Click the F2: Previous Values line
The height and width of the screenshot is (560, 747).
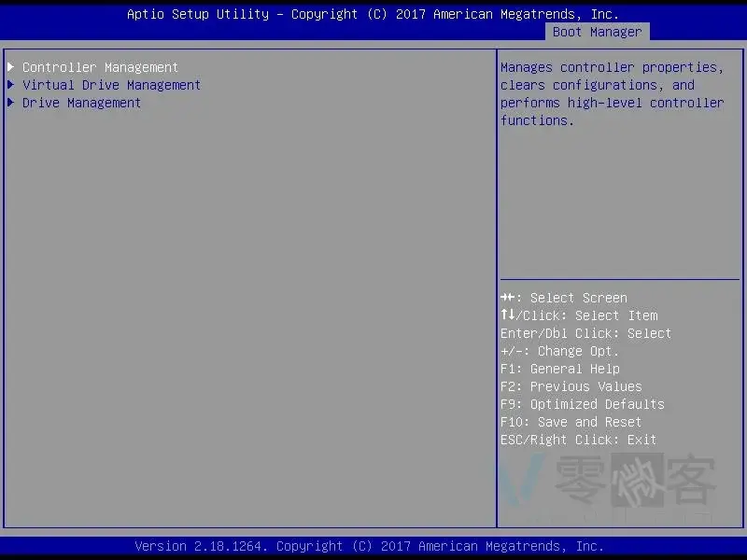[571, 386]
